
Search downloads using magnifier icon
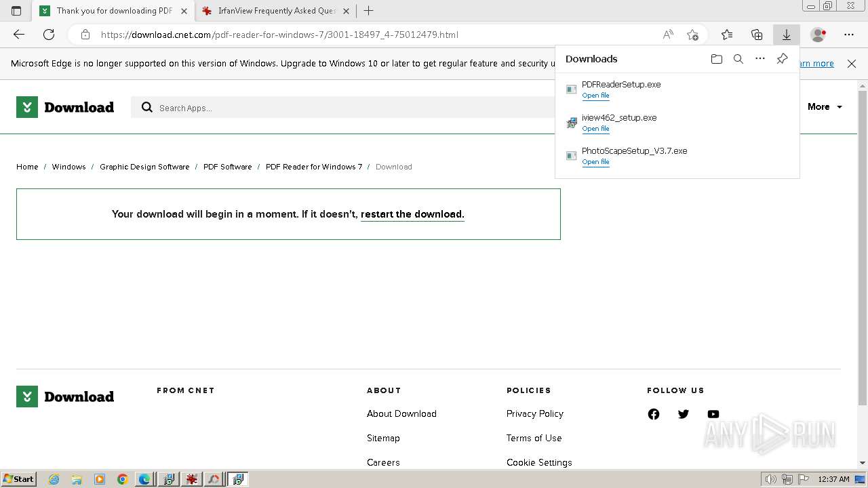coord(738,59)
